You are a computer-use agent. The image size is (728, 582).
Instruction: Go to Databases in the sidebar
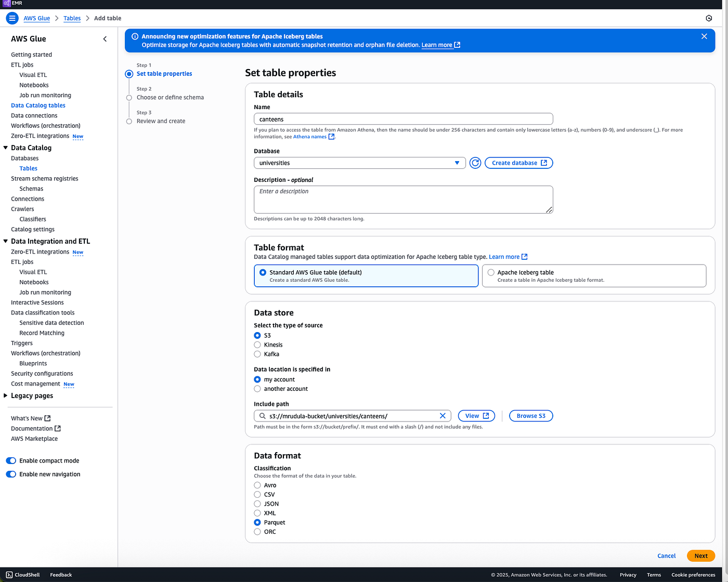click(25, 158)
